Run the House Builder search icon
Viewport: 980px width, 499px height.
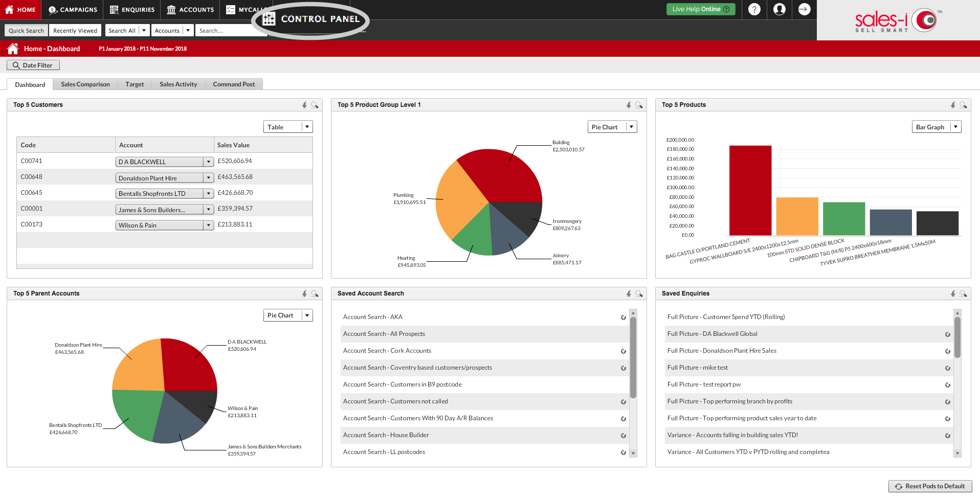(623, 436)
